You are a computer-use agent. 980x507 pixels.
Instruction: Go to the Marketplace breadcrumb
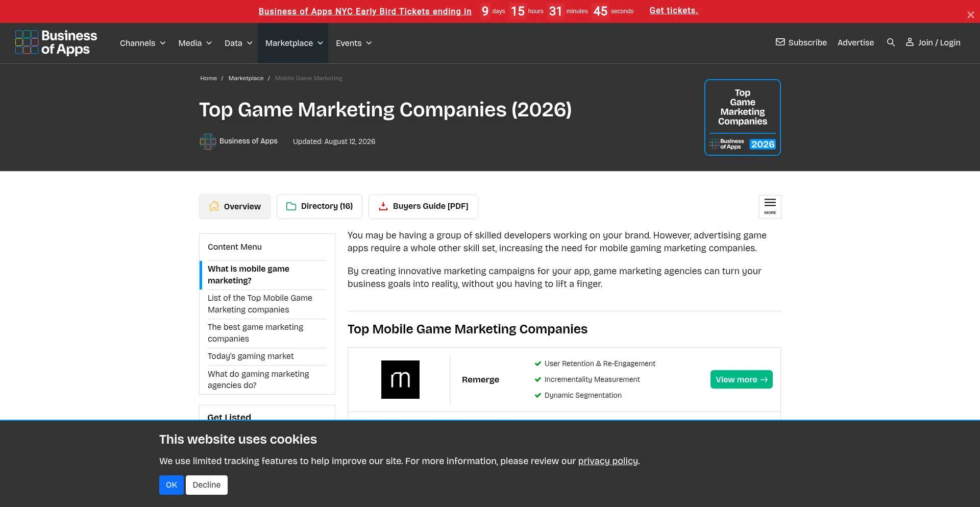tap(246, 78)
